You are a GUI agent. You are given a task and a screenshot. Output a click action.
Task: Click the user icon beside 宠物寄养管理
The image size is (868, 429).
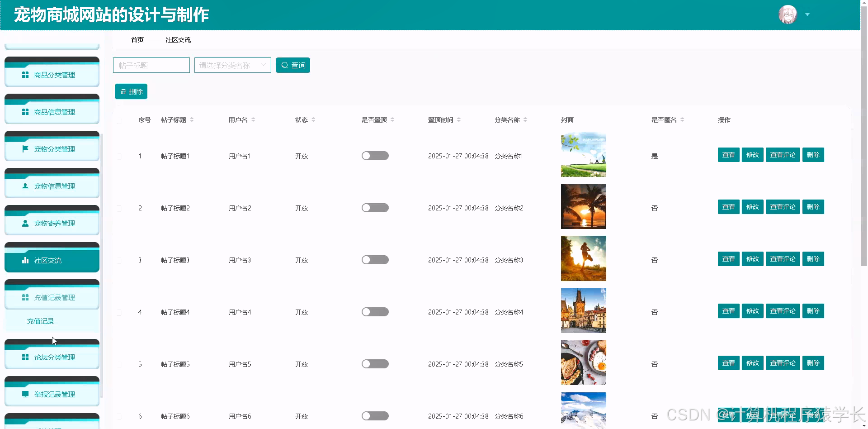point(25,223)
